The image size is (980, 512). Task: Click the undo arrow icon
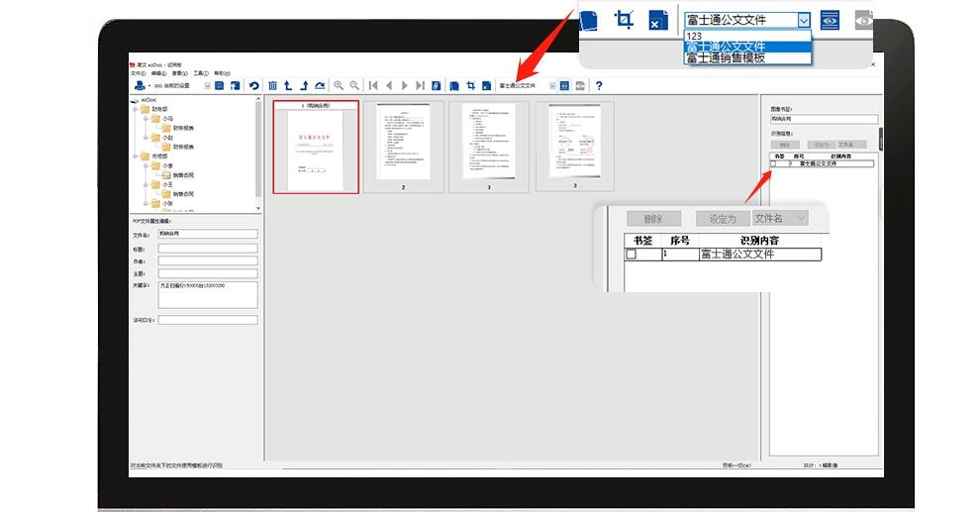click(253, 85)
